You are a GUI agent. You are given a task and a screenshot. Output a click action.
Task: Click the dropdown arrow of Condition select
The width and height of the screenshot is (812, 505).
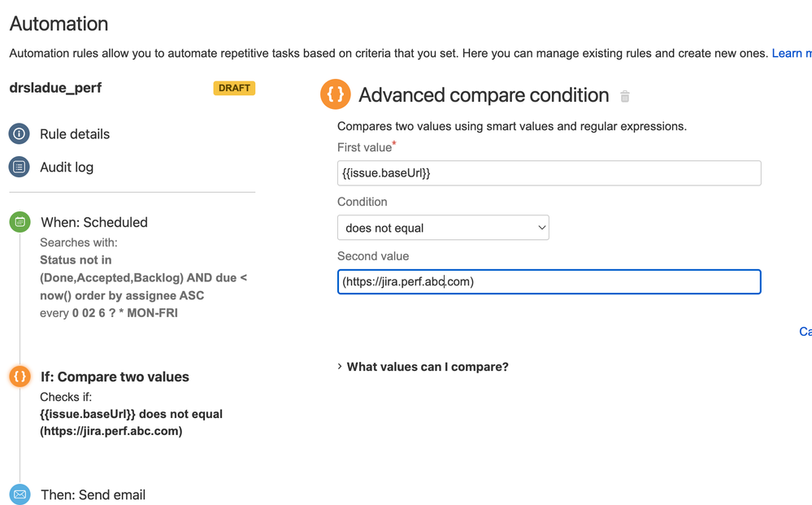pyautogui.click(x=542, y=228)
